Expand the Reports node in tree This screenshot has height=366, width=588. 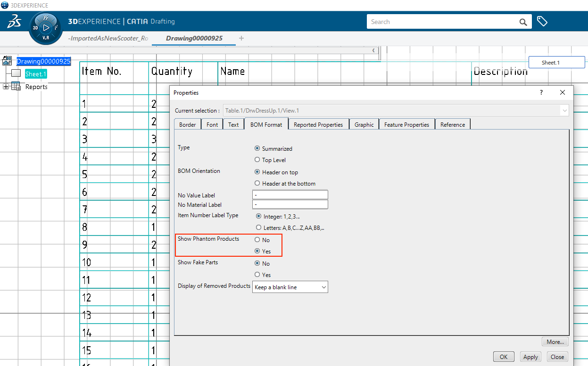pos(6,87)
